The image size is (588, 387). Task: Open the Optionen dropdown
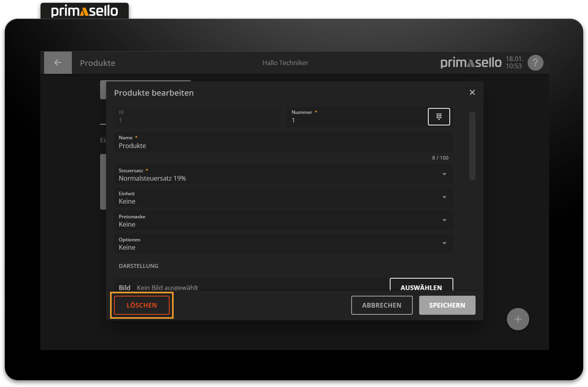[x=283, y=244]
